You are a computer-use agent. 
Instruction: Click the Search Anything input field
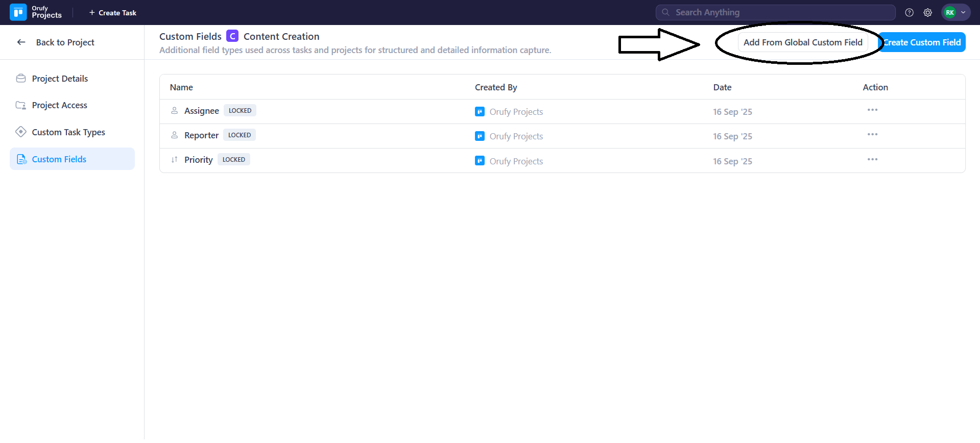(x=775, y=12)
